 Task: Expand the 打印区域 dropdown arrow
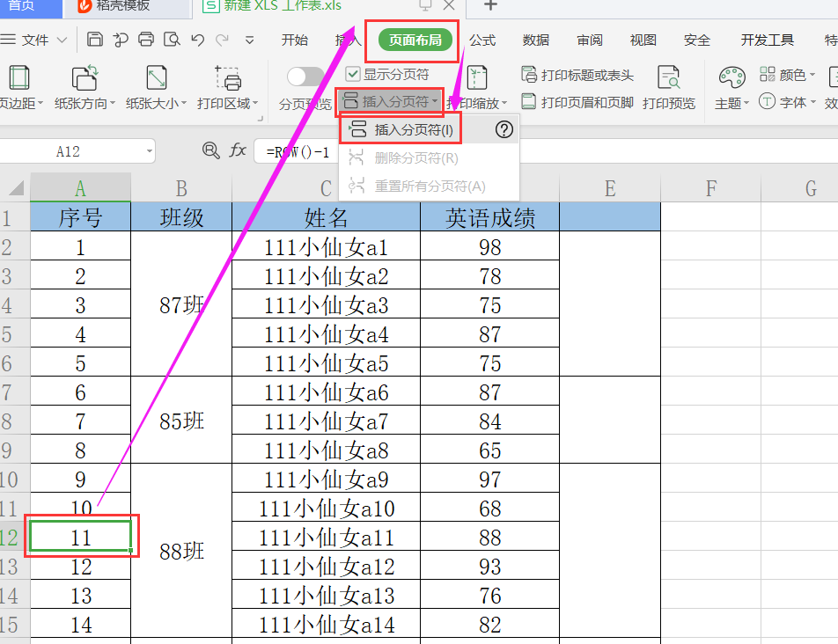tap(255, 104)
